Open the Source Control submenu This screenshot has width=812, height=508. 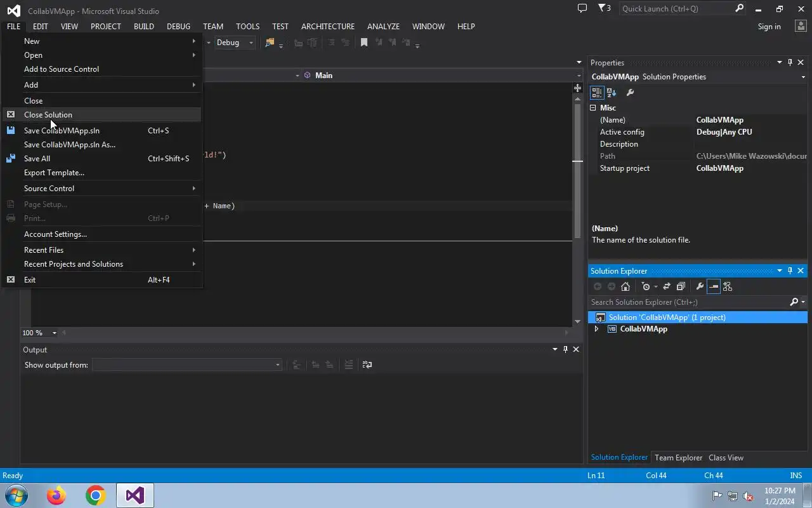click(x=102, y=189)
